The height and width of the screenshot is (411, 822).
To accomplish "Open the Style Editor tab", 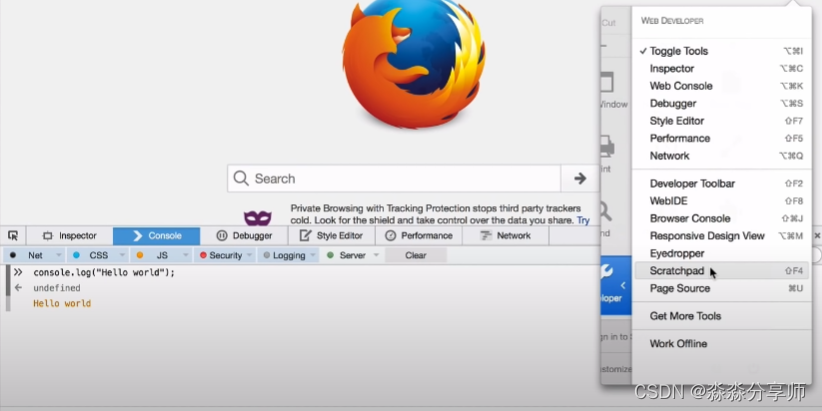I will pos(331,236).
